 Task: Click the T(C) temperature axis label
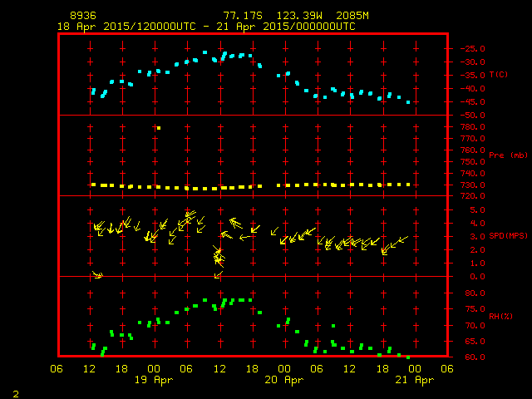[499, 74]
